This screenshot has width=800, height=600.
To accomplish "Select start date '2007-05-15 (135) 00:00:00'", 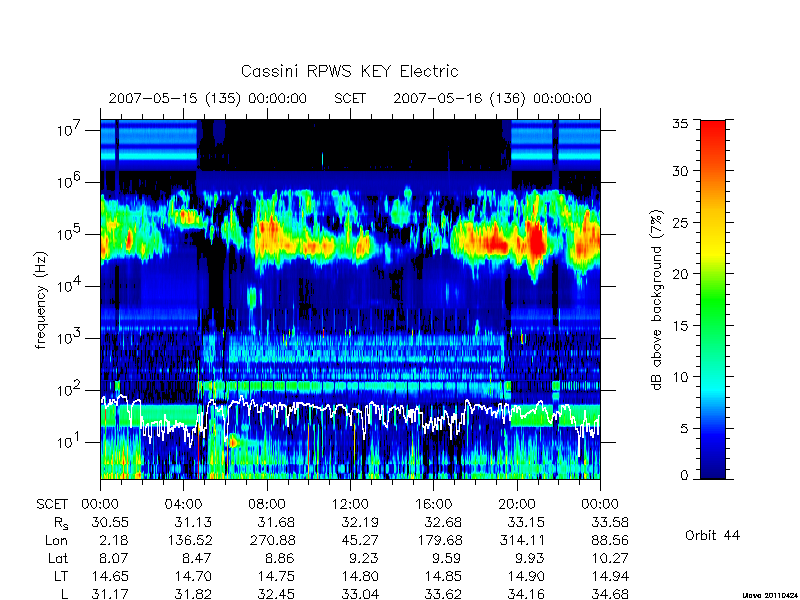I will click(208, 98).
